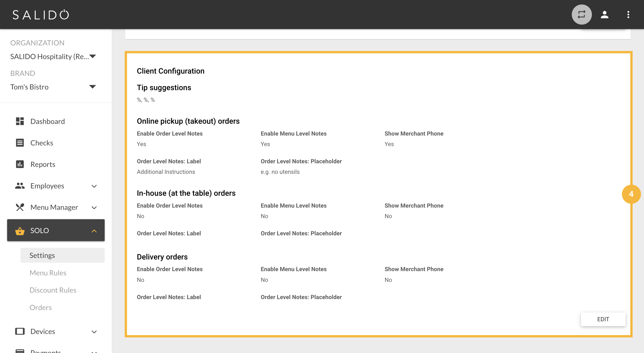Click the EDIT button
Image resolution: width=644 pixels, height=353 pixels.
pyautogui.click(x=603, y=319)
